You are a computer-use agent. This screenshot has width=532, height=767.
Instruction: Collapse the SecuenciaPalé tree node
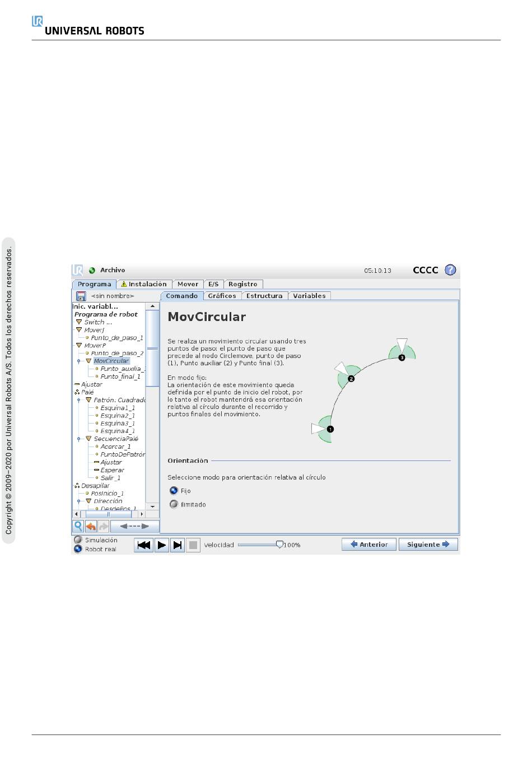coord(88,439)
